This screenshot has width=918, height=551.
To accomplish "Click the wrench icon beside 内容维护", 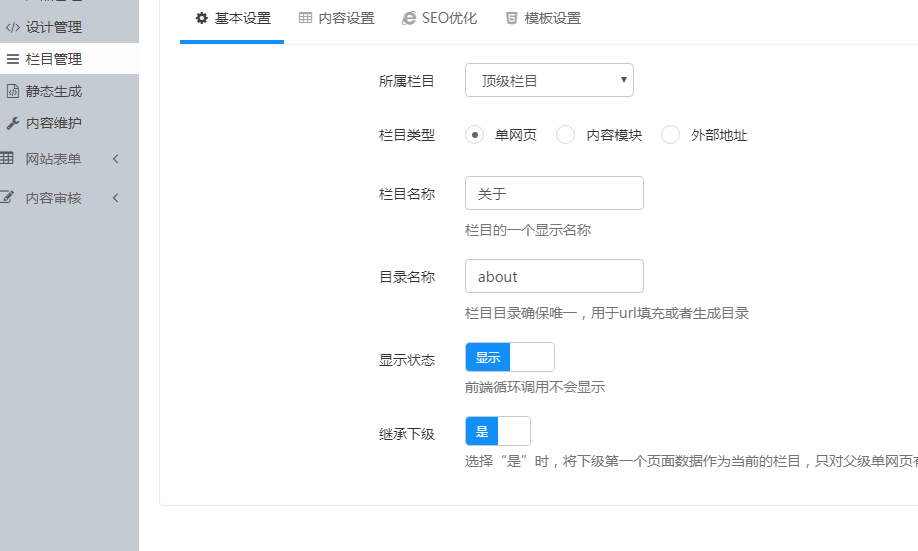I will pos(12,123).
